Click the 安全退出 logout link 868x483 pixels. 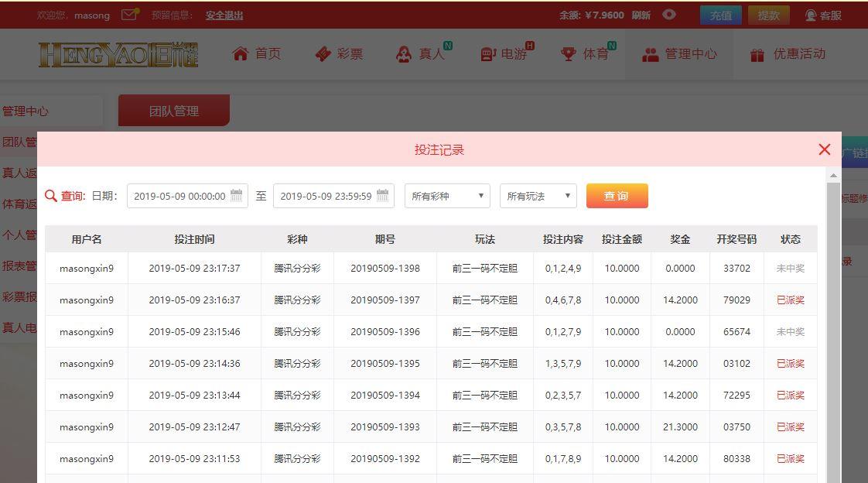click(224, 15)
